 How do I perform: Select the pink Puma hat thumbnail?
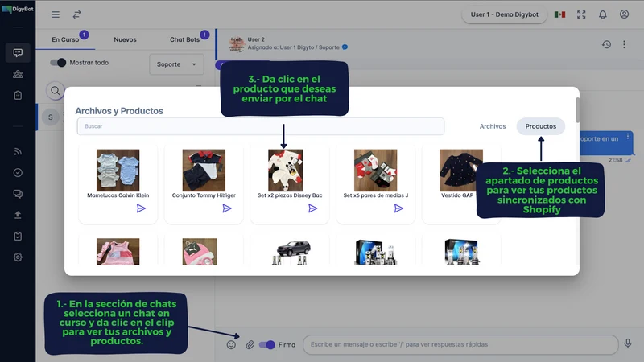[x=200, y=252]
